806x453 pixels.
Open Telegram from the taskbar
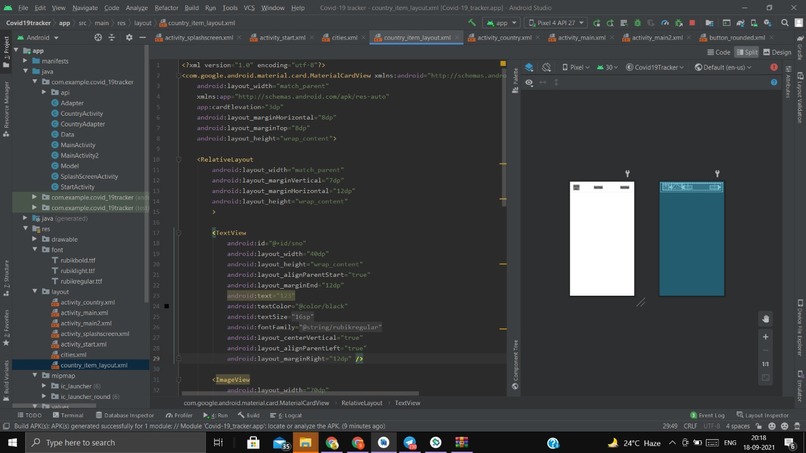point(410,442)
